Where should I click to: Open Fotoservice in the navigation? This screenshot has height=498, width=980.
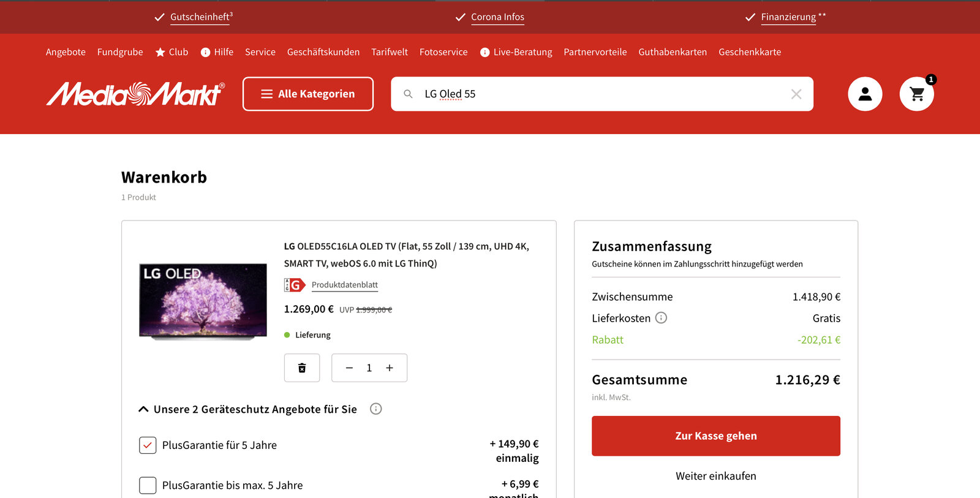tap(443, 52)
